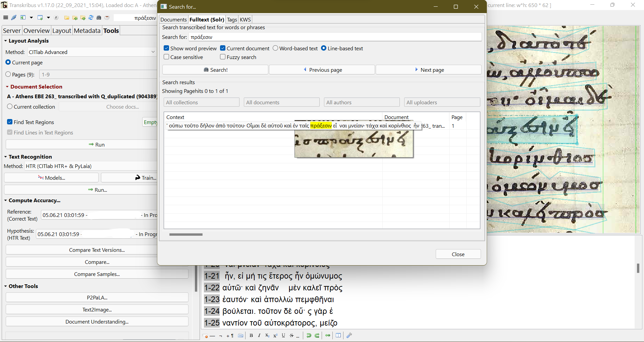Screen dimensions: 644x342
Task: Open the virtual keyboard icon
Action: click(240, 336)
